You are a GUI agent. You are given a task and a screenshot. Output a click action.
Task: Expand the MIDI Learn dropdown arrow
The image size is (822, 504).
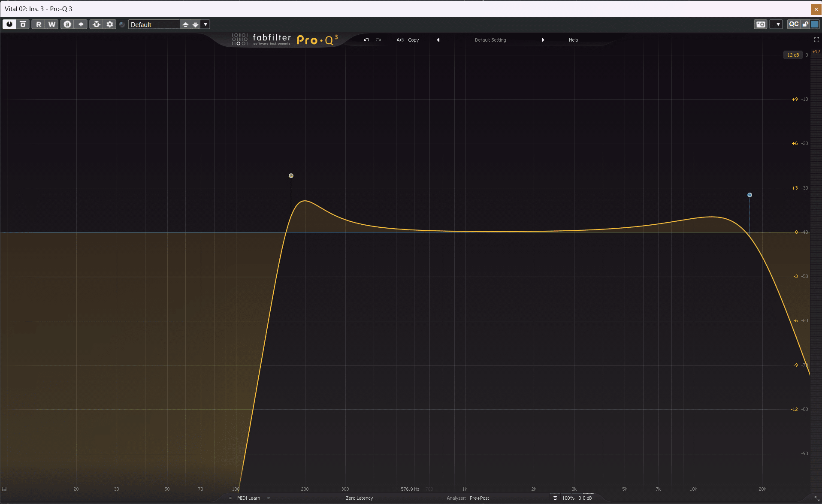pyautogui.click(x=268, y=498)
